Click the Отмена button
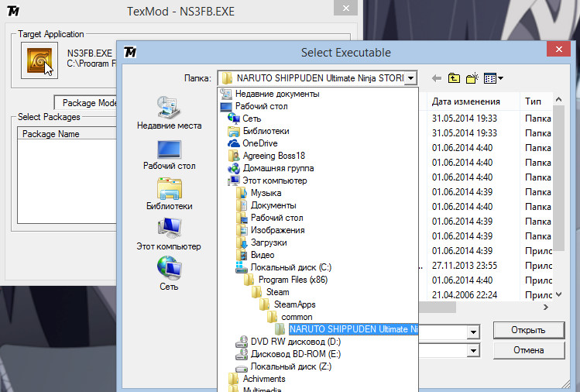This screenshot has height=392, width=580. point(529,350)
